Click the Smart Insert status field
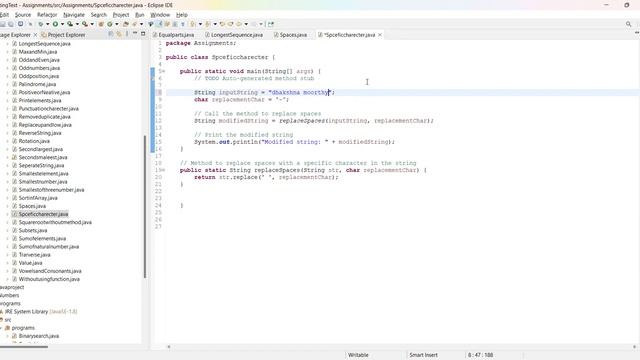Image resolution: width=640 pixels, height=360 pixels. (423, 355)
